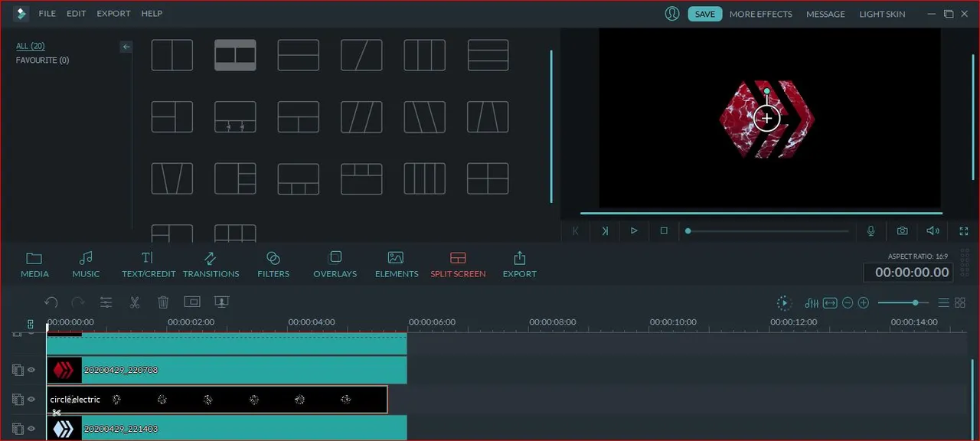This screenshot has height=441, width=980.
Task: Select the 20200429_220708 clip on timeline
Action: click(x=227, y=370)
